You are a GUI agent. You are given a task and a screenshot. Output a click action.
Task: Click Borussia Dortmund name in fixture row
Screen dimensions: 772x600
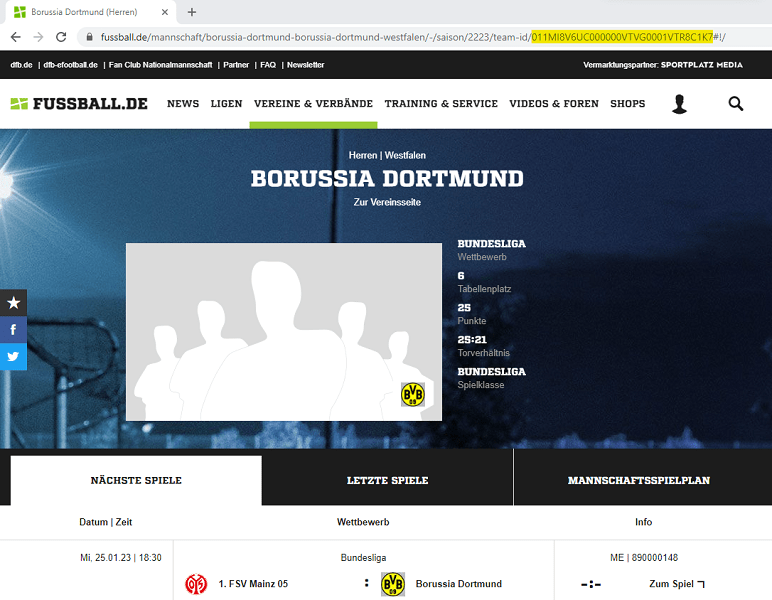click(x=458, y=584)
